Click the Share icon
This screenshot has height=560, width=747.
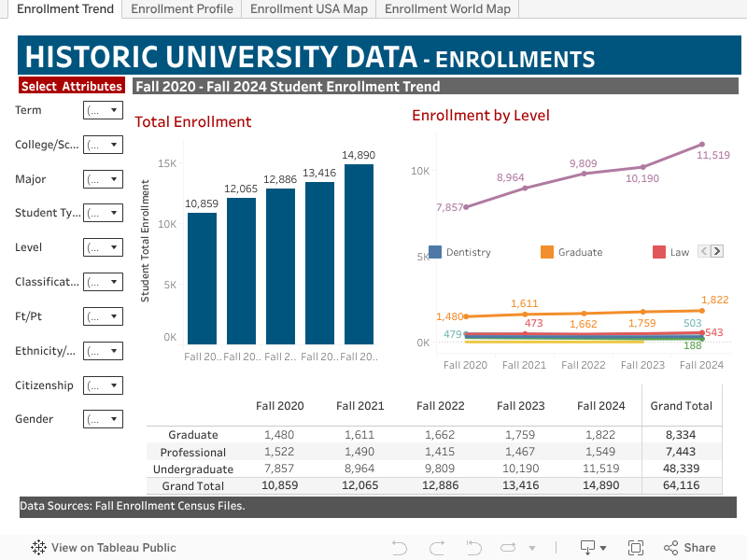(670, 548)
